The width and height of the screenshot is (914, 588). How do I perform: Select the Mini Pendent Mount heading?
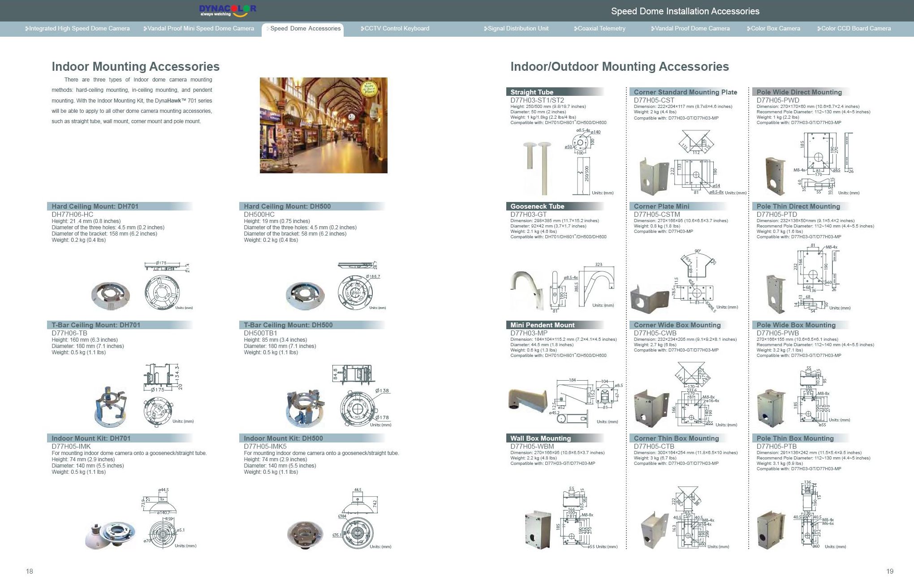click(x=542, y=325)
